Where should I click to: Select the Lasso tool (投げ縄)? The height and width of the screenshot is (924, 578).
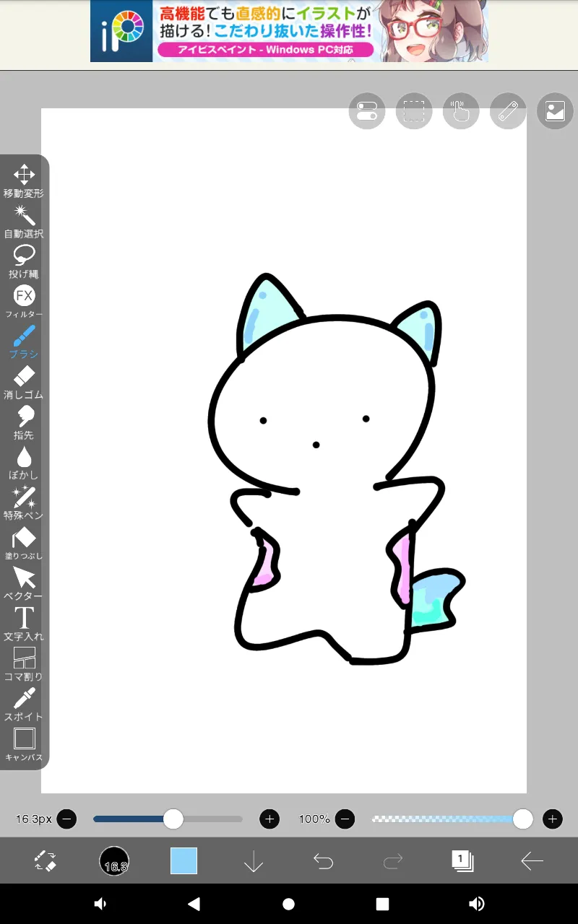coord(24,262)
